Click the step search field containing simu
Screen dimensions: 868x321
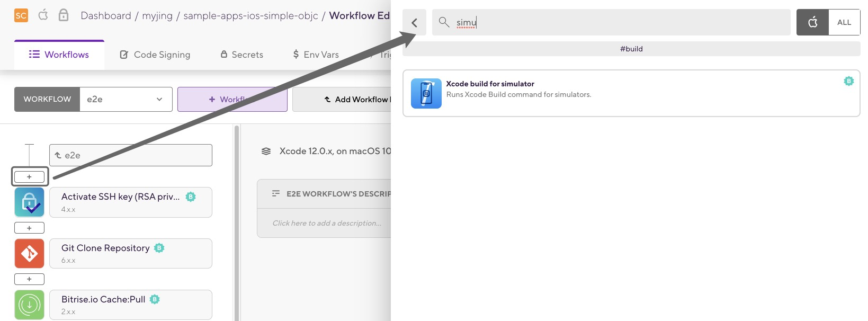click(x=611, y=22)
